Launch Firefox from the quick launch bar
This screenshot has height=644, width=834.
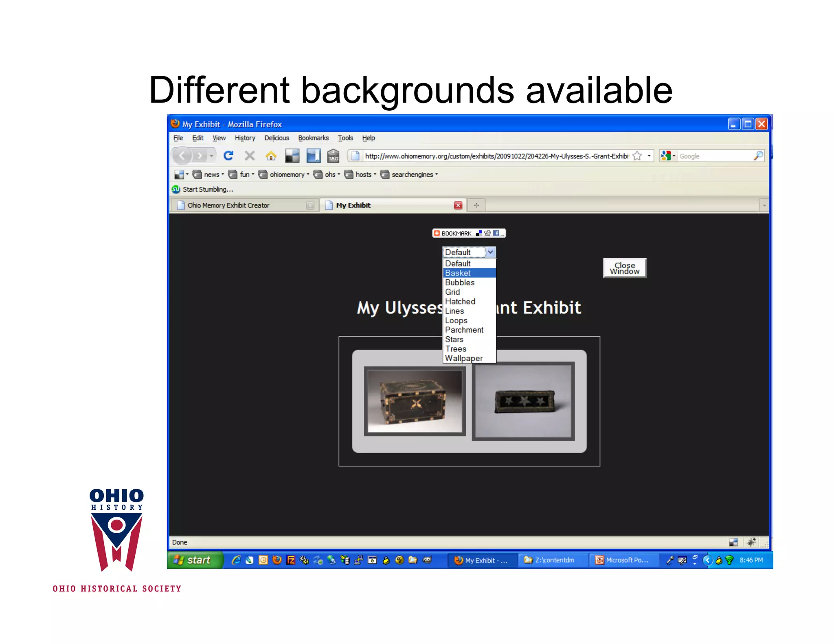277,560
